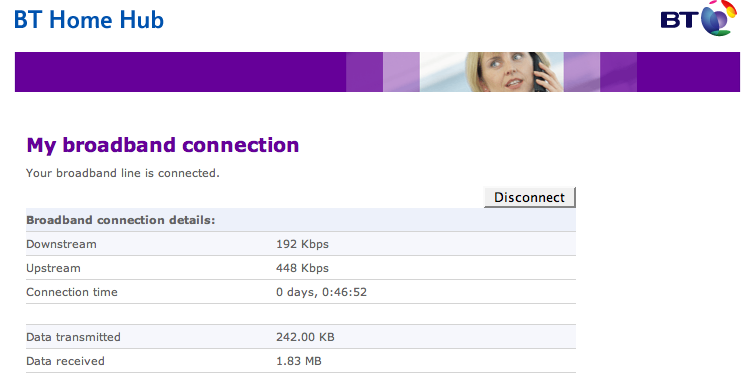Click the Broadband connection details header
The image size is (743, 387).
pyautogui.click(x=120, y=220)
